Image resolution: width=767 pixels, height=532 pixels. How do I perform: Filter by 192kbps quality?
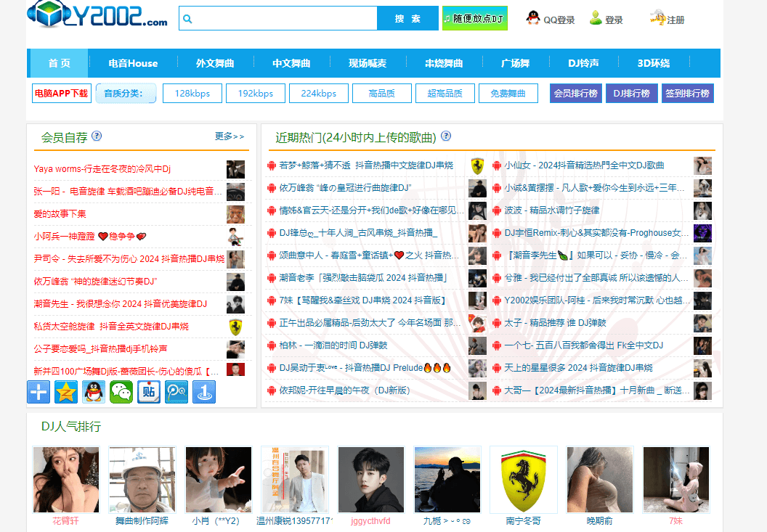tap(256, 94)
